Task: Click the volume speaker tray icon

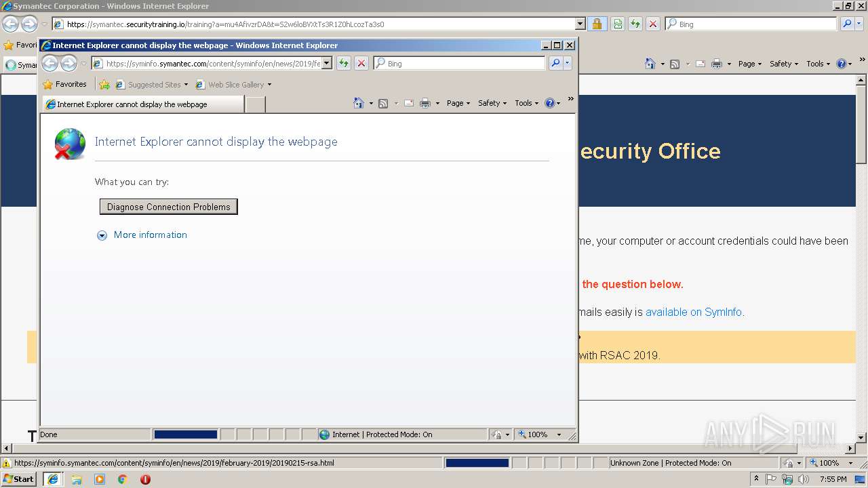Action: point(804,479)
